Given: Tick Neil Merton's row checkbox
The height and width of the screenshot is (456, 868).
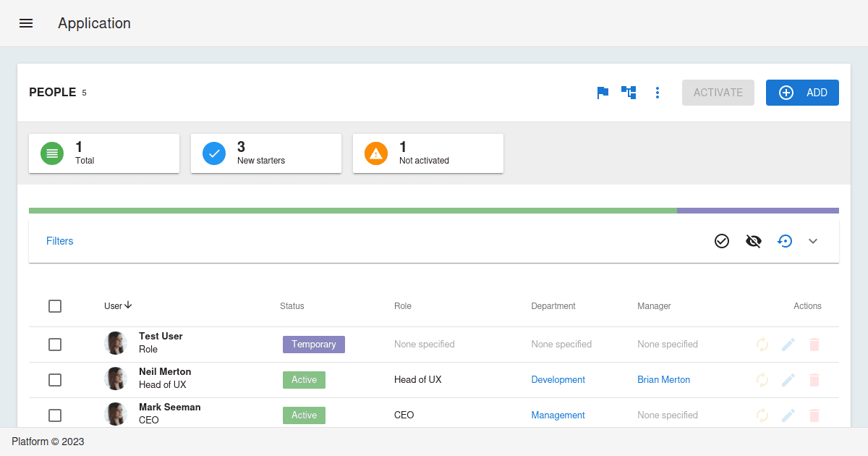Looking at the screenshot, I should (55, 379).
